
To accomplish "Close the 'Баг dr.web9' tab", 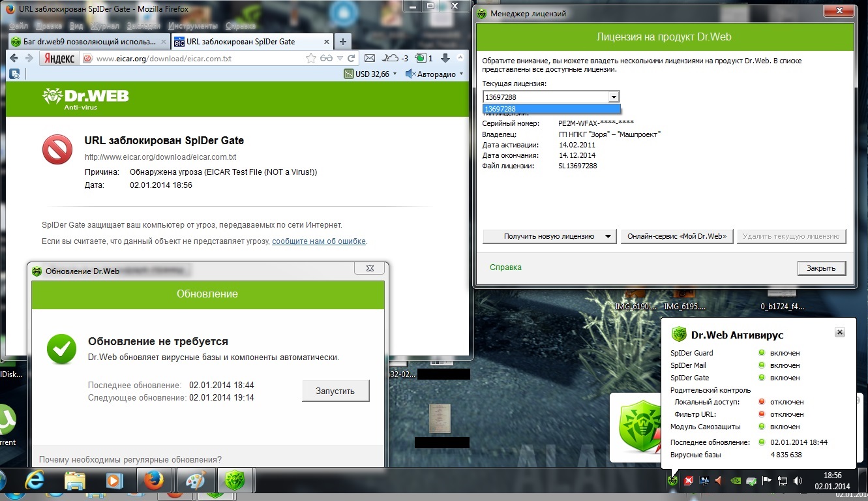I will pyautogui.click(x=164, y=41).
